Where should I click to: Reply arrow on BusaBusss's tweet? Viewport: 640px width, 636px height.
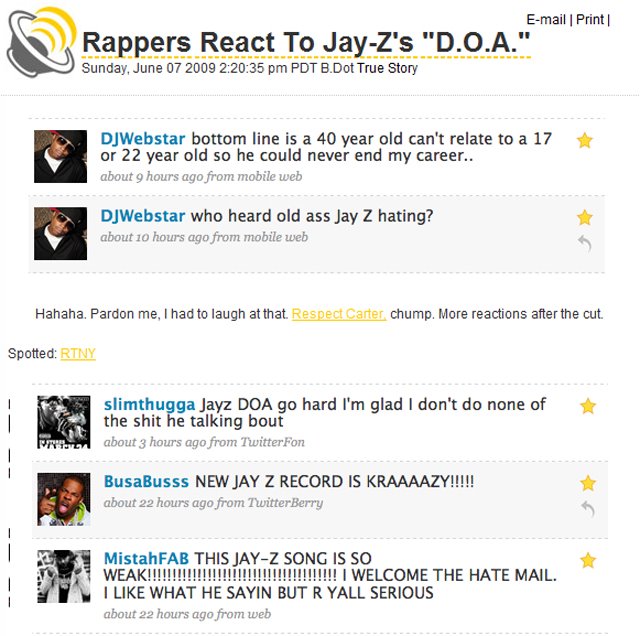tap(588, 509)
